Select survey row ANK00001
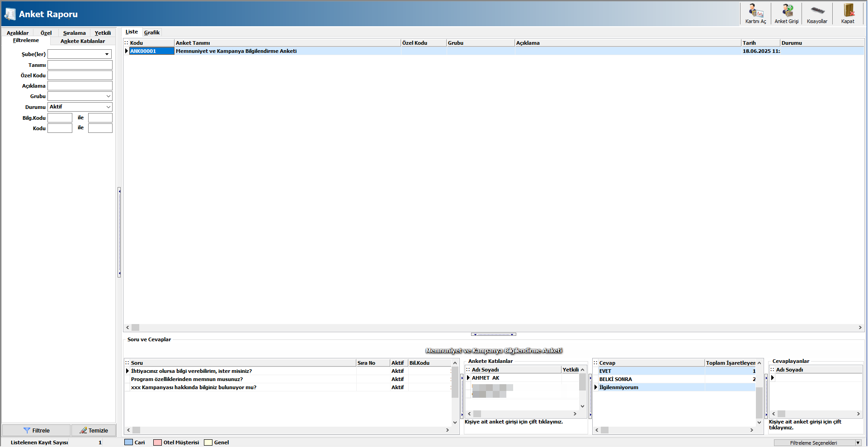 (x=151, y=51)
